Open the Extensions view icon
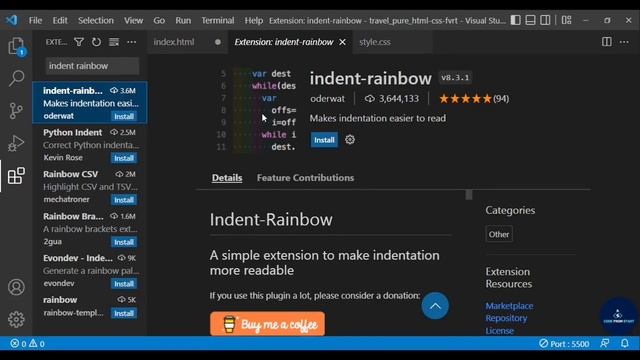Screen dimensions: 640x360 tap(16, 176)
